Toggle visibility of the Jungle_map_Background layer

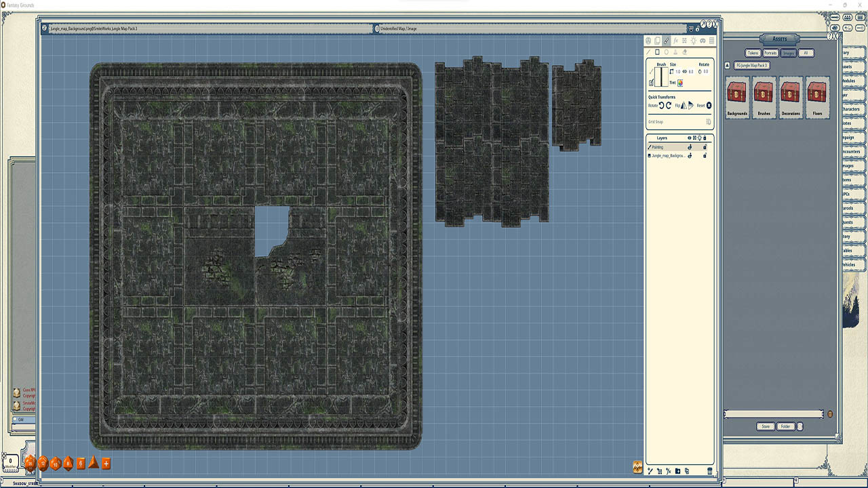tap(690, 155)
